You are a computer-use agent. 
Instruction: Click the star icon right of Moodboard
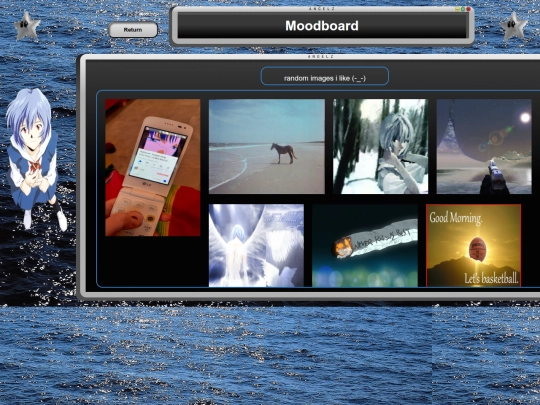pyautogui.click(x=513, y=26)
